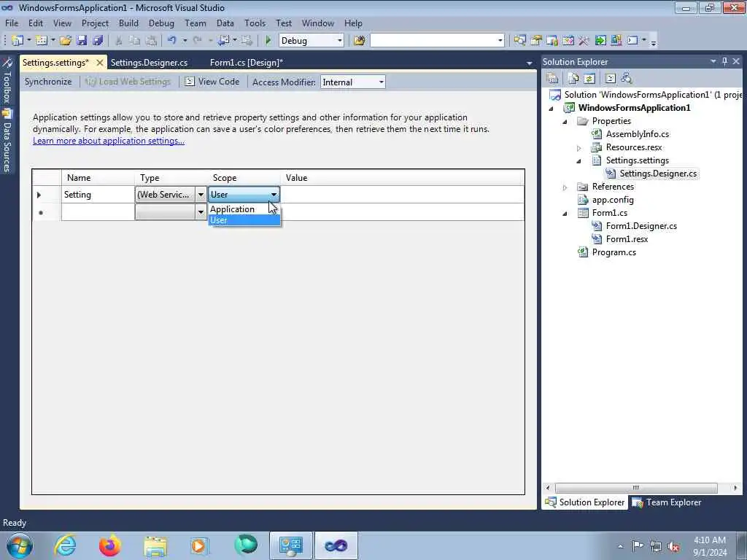The image size is (747, 560).
Task: Click the Value cell of the Setting row
Action: [x=403, y=195]
